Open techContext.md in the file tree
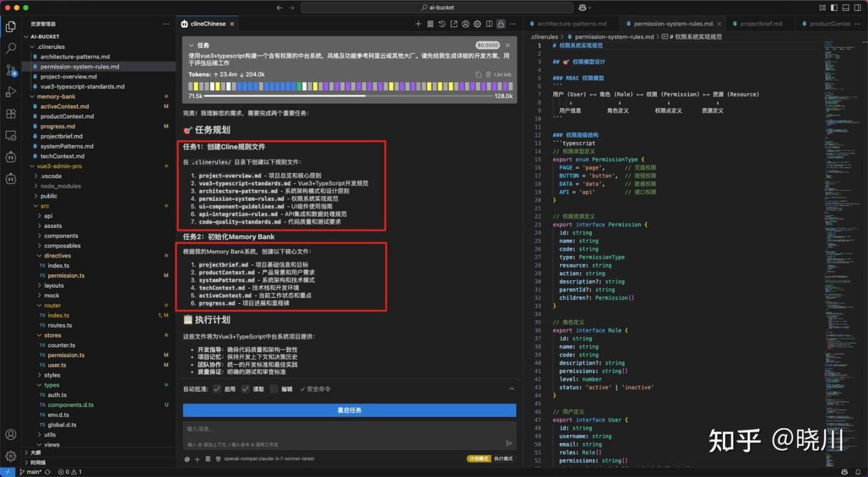The image size is (868, 477). click(62, 156)
